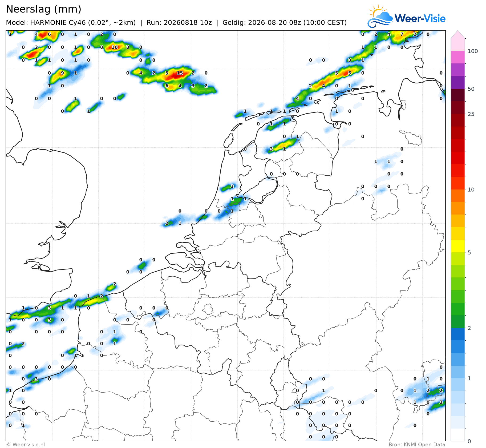Click the Bron: KNMI Open Data credit
Viewport: 486px width, 448px height.
tap(417, 445)
